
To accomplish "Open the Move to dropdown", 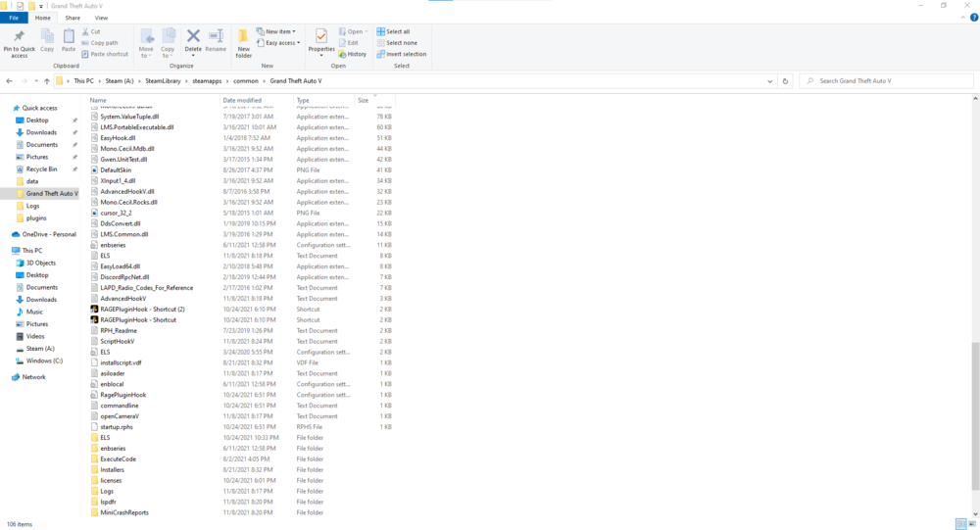I will [146, 44].
